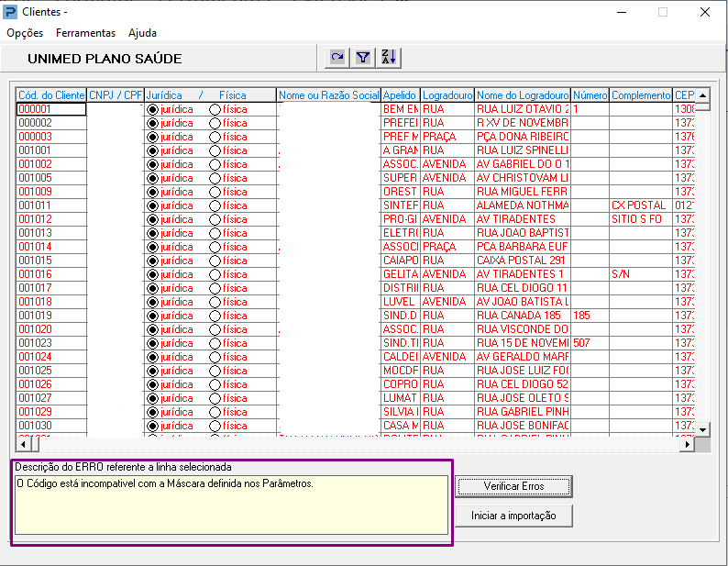
Task: Click the Verificar Erros button
Action: point(513,486)
